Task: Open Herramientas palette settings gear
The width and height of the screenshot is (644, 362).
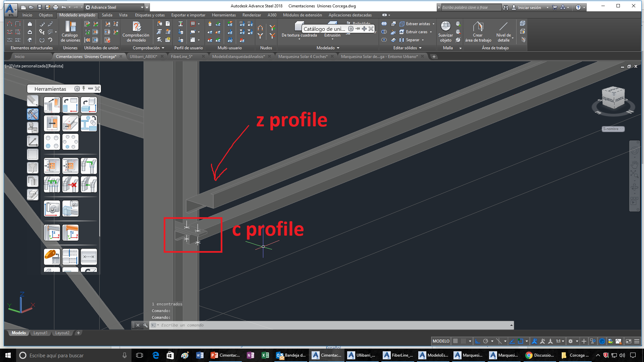Action: click(77, 89)
